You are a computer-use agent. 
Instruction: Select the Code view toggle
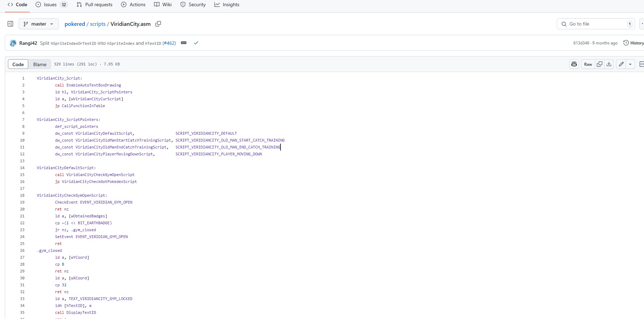(18, 64)
